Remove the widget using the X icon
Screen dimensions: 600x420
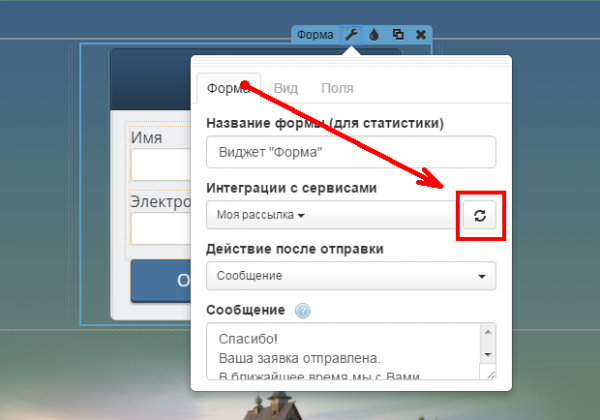420,34
